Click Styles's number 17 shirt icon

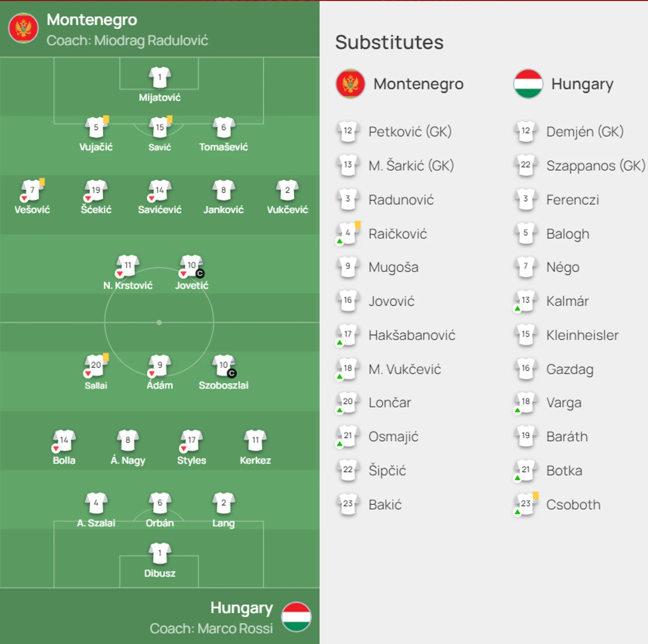tap(191, 441)
